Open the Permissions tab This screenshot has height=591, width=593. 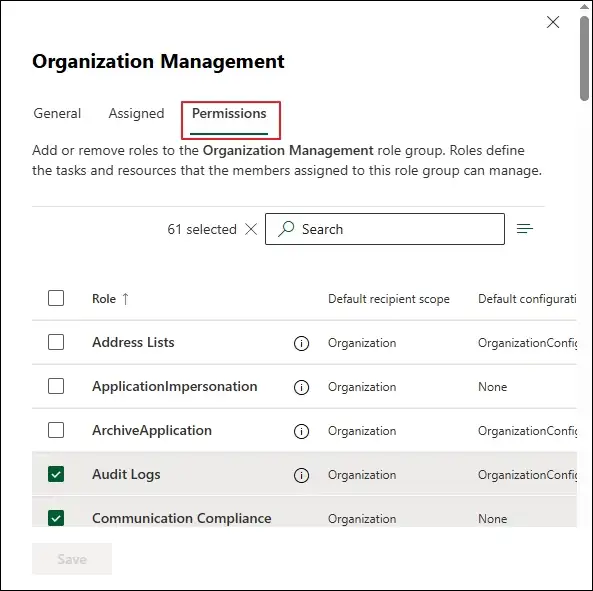pos(229,113)
